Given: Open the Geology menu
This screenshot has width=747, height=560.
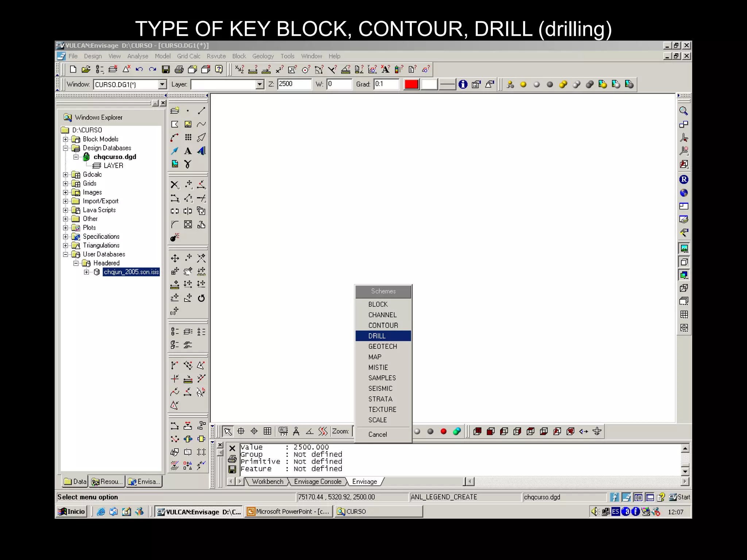Looking at the screenshot, I should [x=263, y=56].
